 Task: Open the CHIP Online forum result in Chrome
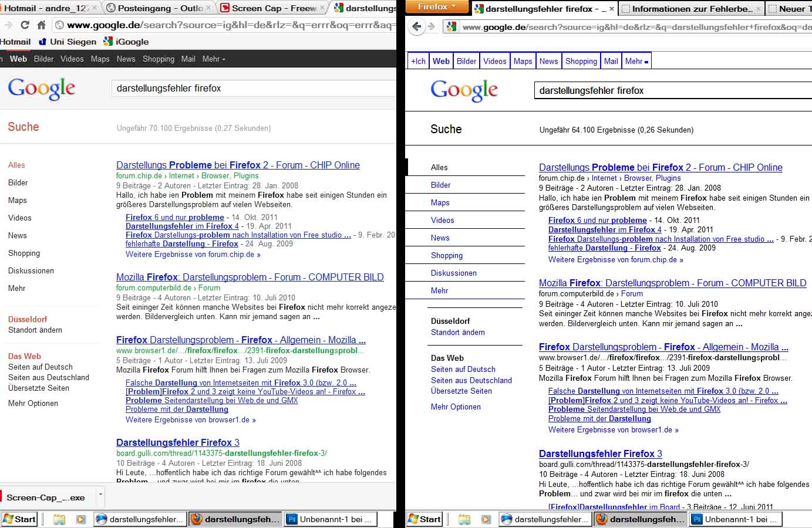pos(238,165)
